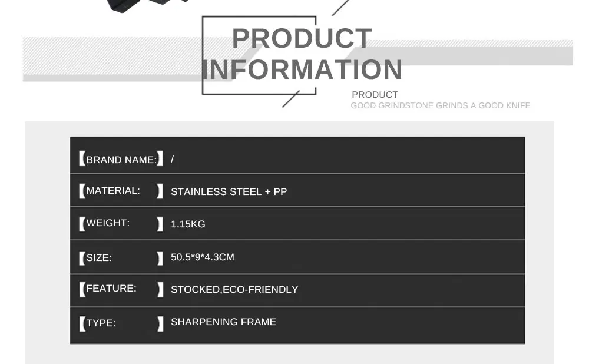Click the closing bracket icon after MATERIAL
This screenshot has height=364, width=589.
point(160,191)
